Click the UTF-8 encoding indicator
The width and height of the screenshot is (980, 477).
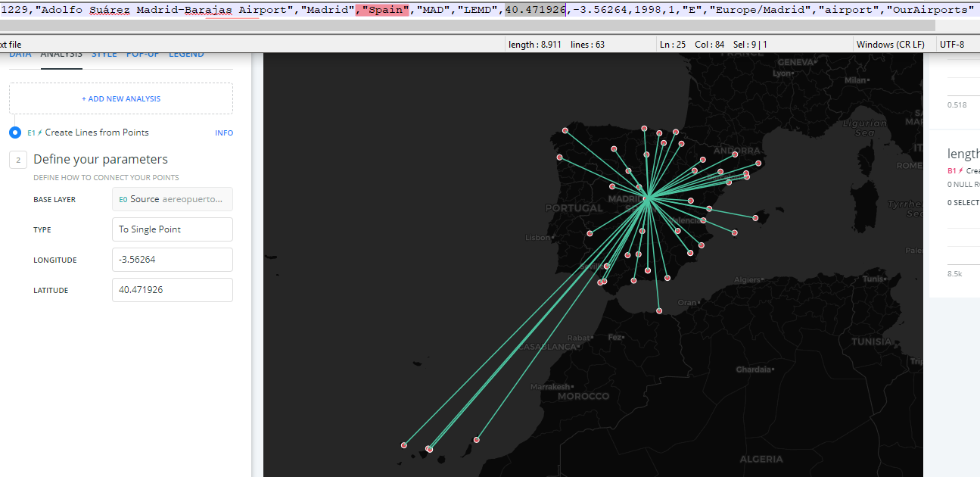coord(952,45)
